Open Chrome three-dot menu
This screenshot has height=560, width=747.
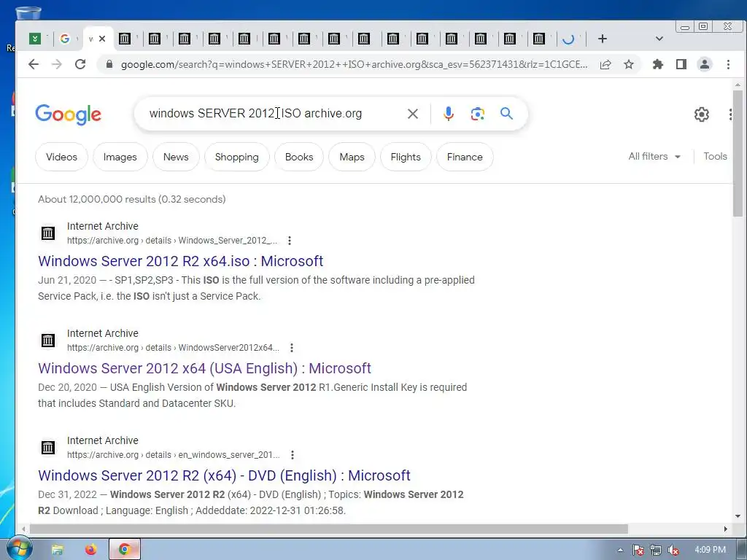click(728, 64)
